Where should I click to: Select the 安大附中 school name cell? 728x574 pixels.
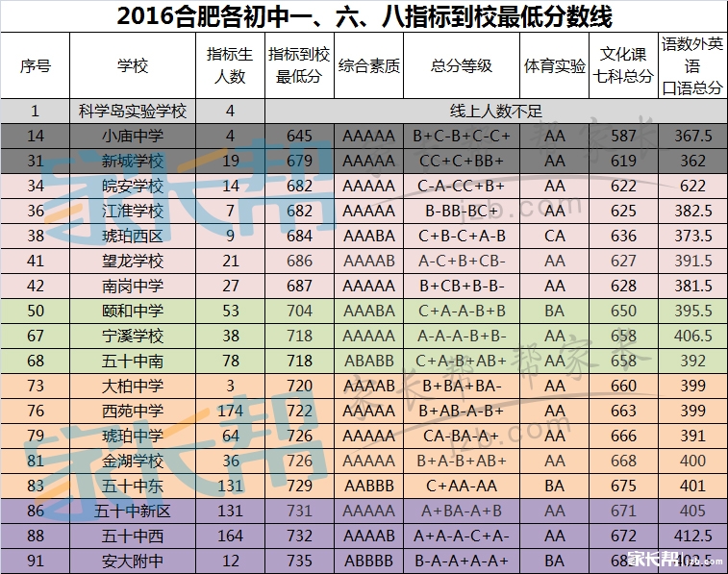click(x=133, y=561)
